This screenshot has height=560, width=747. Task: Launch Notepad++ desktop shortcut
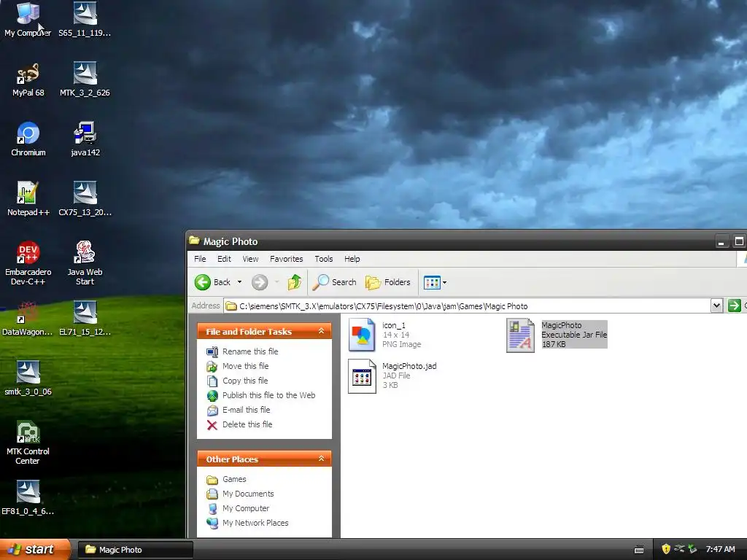click(x=28, y=199)
